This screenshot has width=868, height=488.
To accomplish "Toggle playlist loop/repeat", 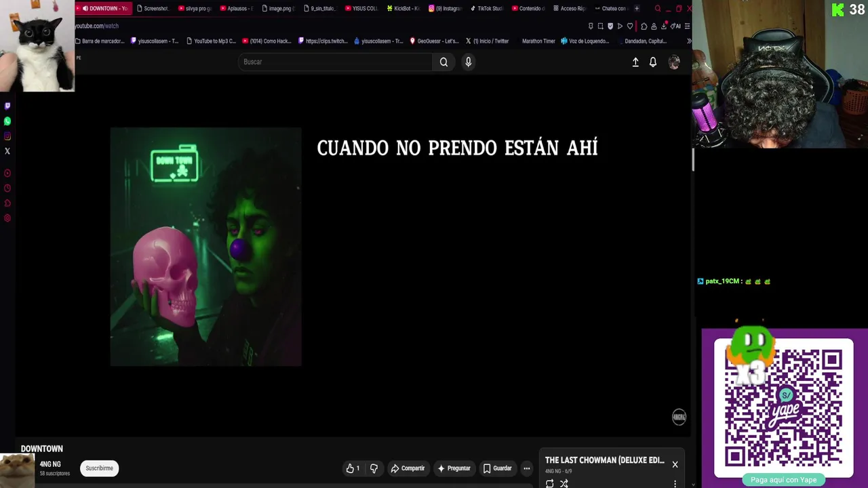I will (x=549, y=483).
